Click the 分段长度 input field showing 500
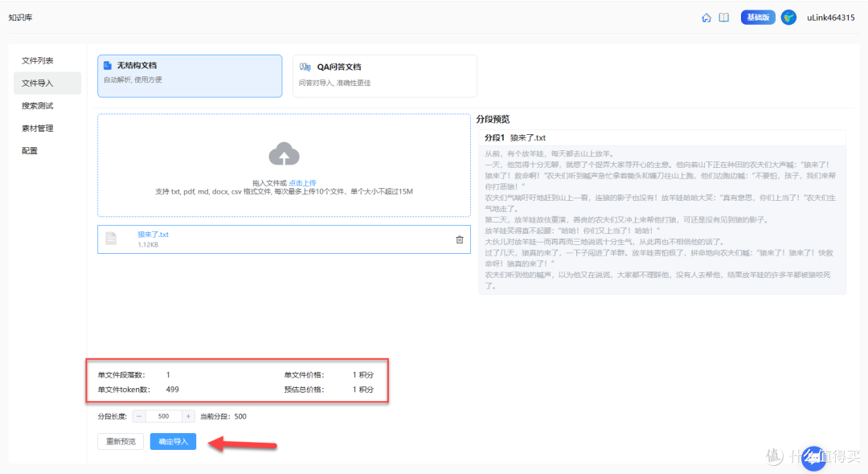Screen dimensions: 868x474 (163, 416)
